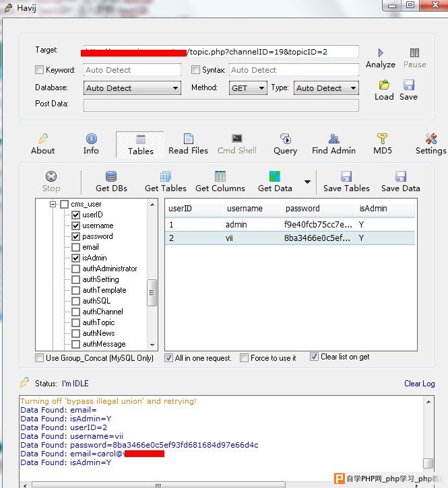Open the Database dropdown
448x488 pixels.
132,88
